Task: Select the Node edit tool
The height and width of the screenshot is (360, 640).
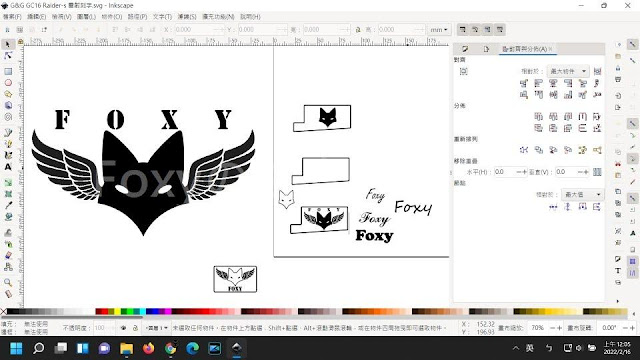Action: click(8, 56)
